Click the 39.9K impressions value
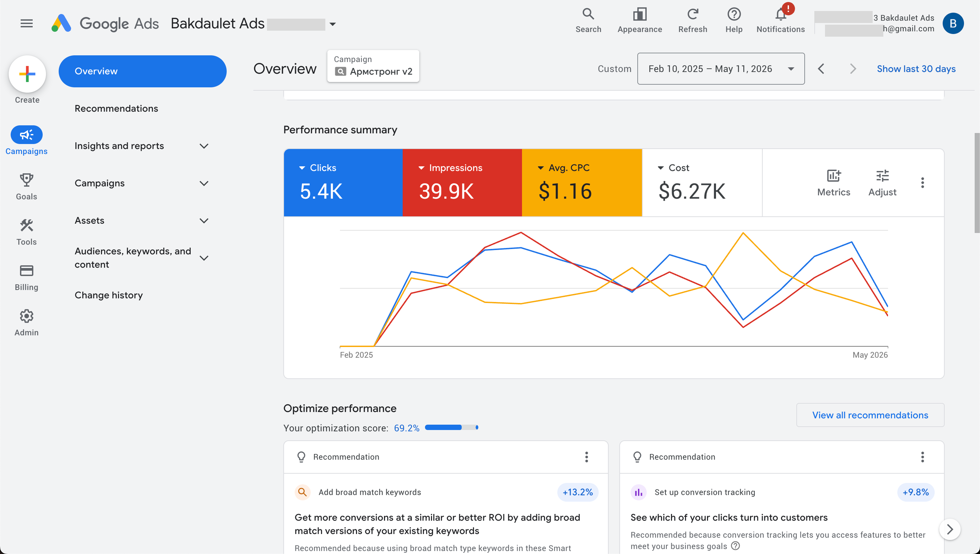 tap(446, 191)
